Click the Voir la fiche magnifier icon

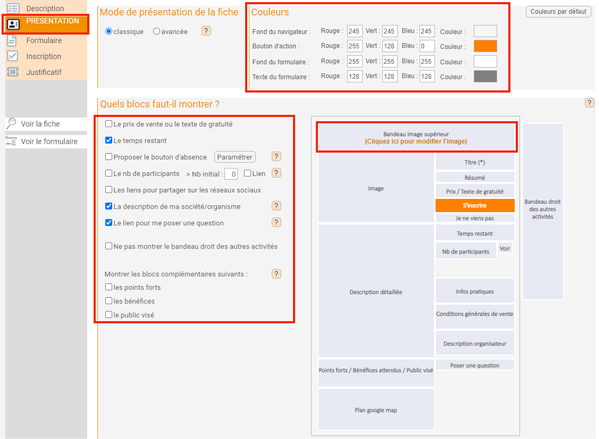tap(12, 123)
